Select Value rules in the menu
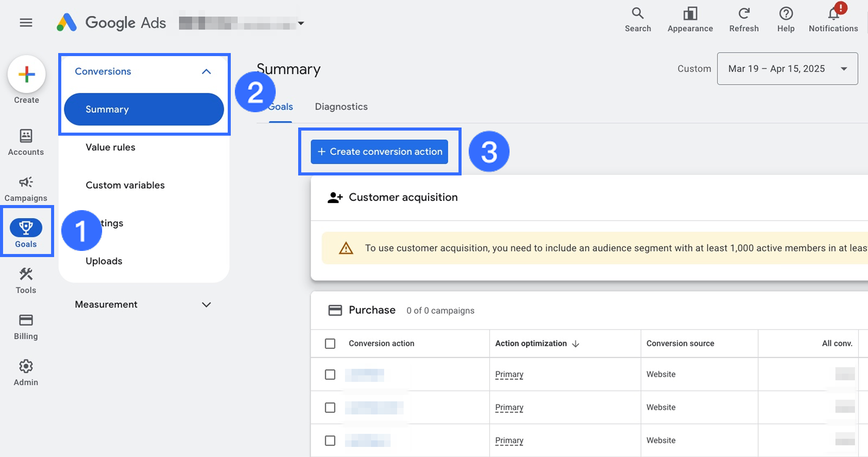Viewport: 868px width, 457px height. pyautogui.click(x=111, y=147)
